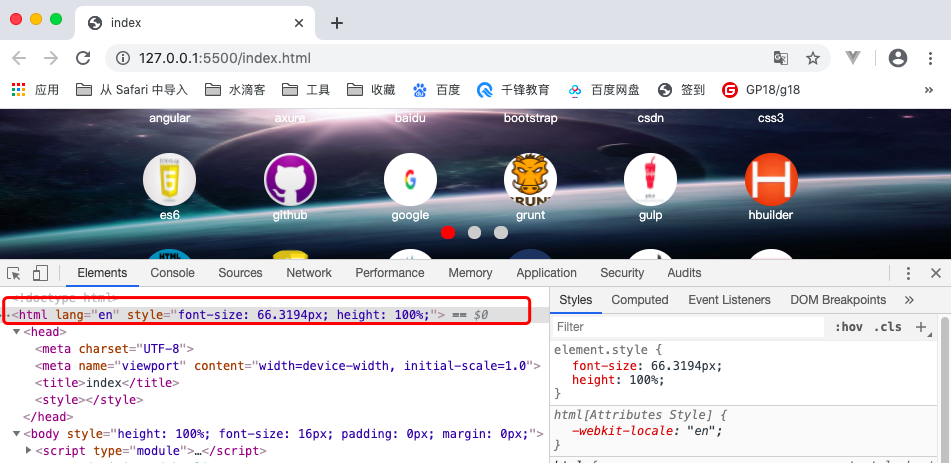Switch to the Application tab
The height and width of the screenshot is (463, 951).
tap(546, 273)
